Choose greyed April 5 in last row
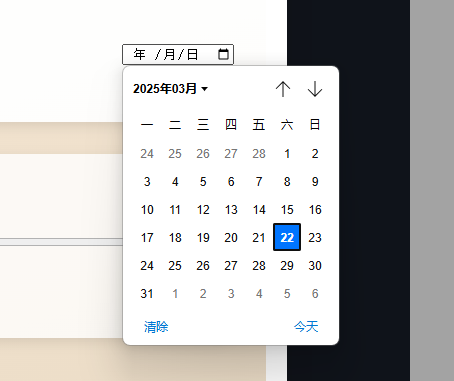 click(287, 294)
